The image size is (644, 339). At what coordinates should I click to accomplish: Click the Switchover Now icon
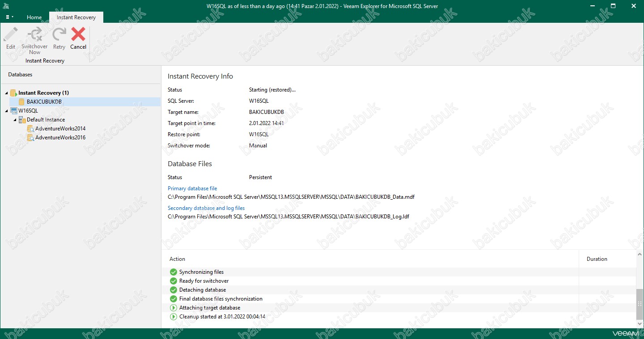(x=34, y=34)
